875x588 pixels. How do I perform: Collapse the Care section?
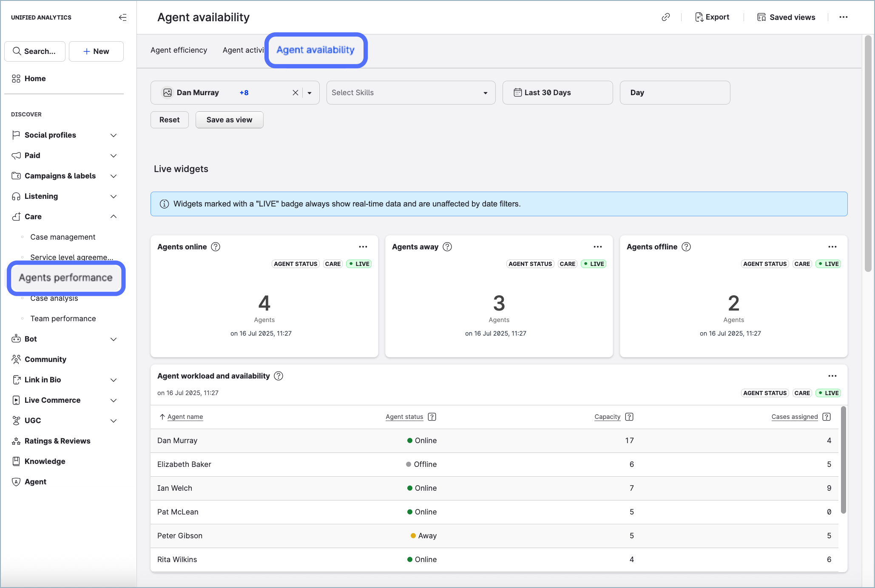point(113,217)
